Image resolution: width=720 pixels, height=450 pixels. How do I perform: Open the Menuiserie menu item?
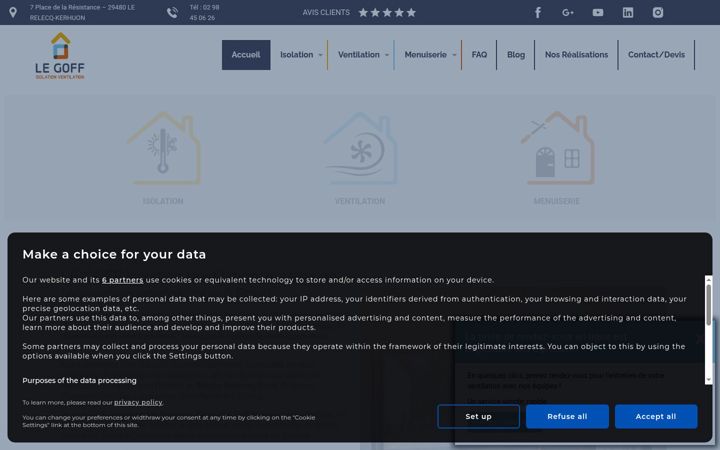pos(425,55)
